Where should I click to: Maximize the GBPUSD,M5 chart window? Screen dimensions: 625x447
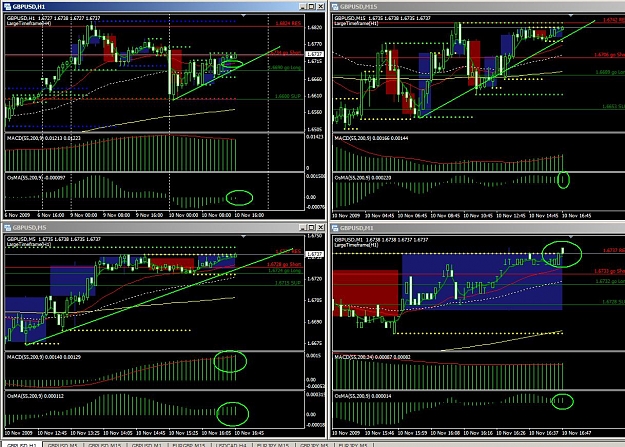pos(311,227)
